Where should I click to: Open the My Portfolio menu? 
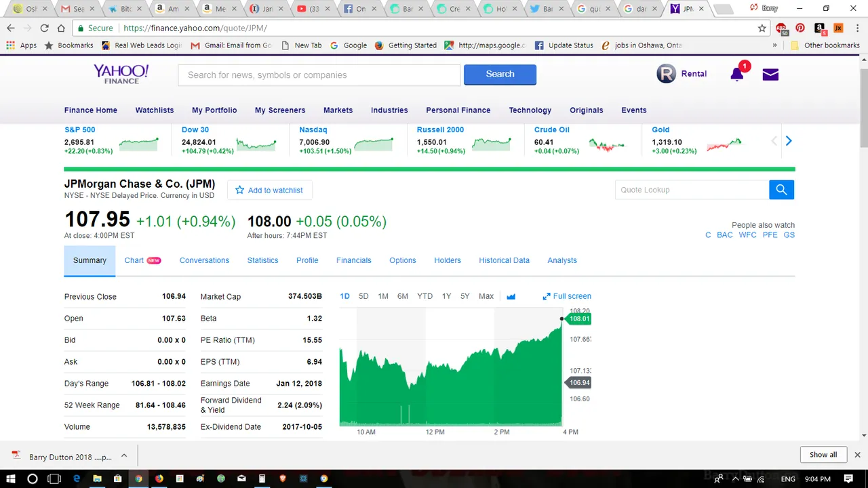coord(214,110)
